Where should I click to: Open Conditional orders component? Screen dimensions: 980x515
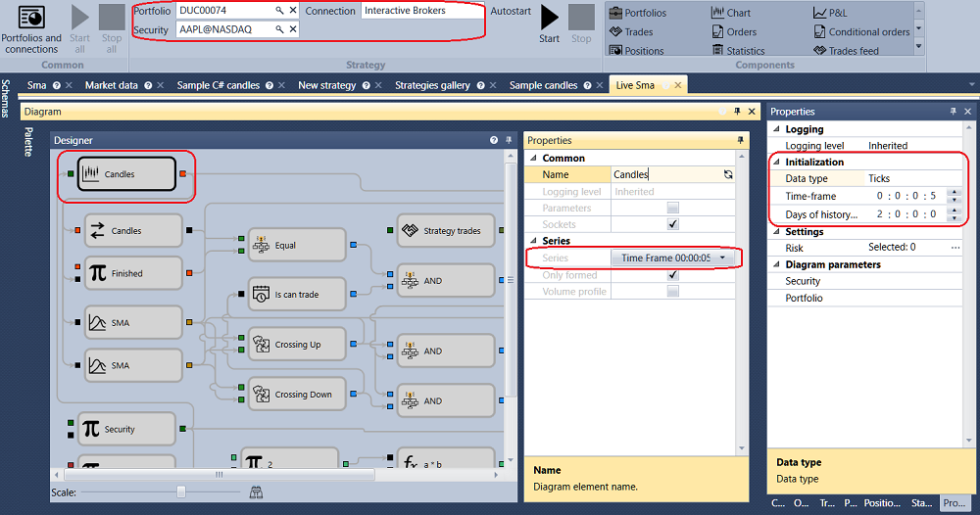coord(861,32)
